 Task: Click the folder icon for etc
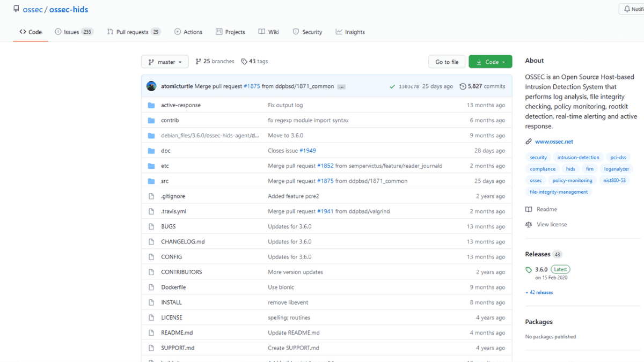pos(151,166)
